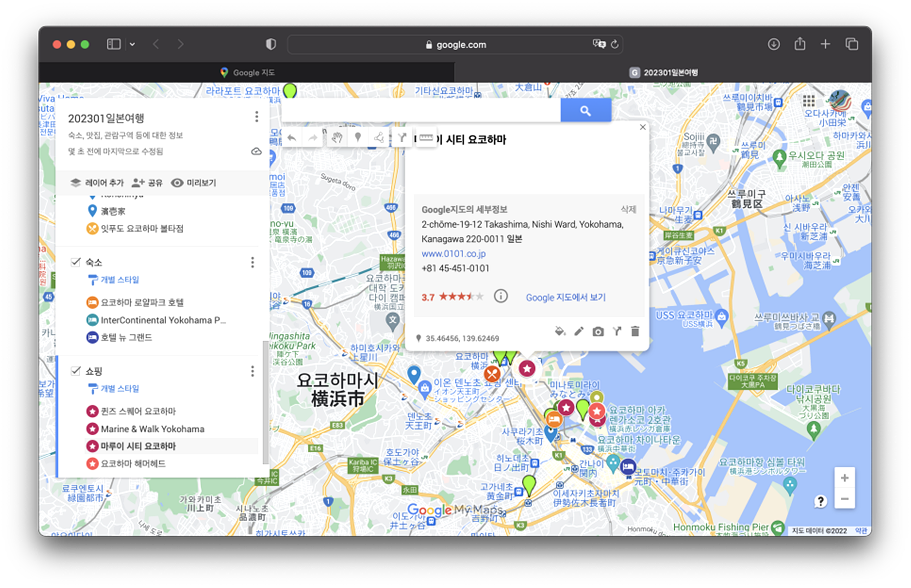
Task: Open style paint bucket in place popup
Action: 560,331
